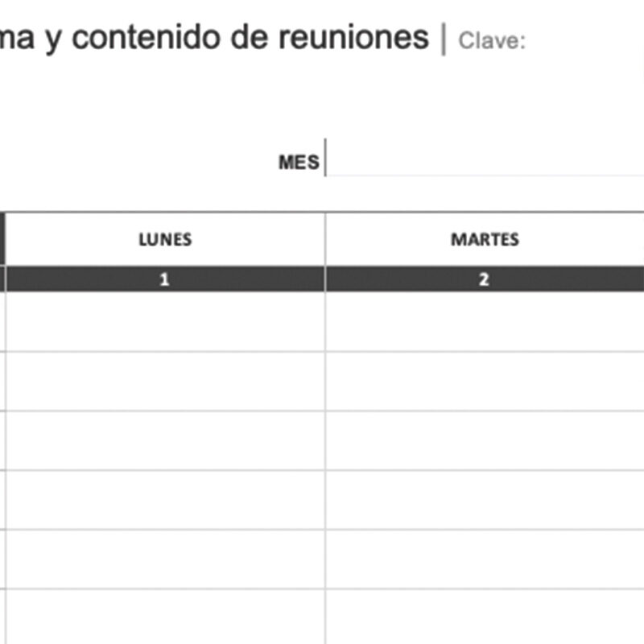The height and width of the screenshot is (644, 644).
Task: Select fourth empty row cell under MARTES
Action: pyautogui.click(x=485, y=500)
